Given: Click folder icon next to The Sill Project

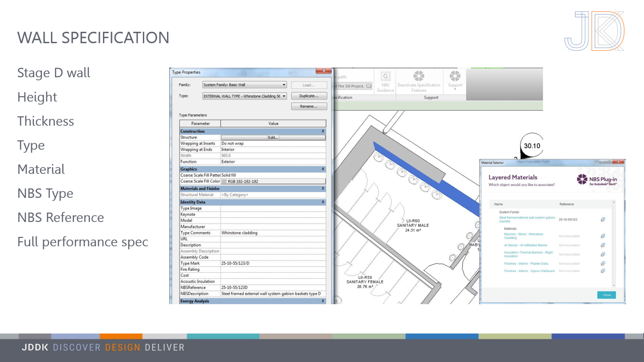Looking at the screenshot, I should pos(369,86).
